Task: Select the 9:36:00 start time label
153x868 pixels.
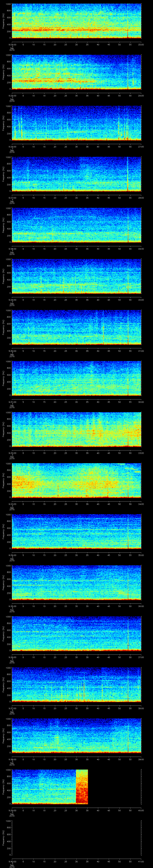Action: (x=12, y=657)
